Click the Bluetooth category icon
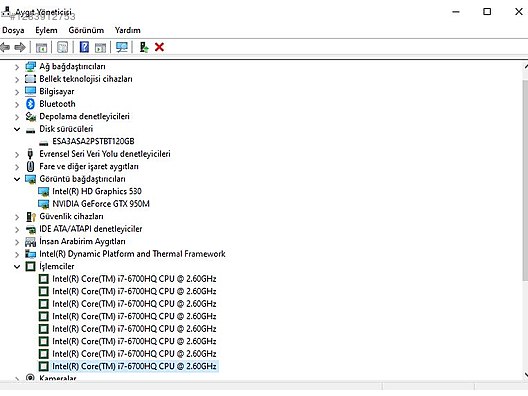528x396 pixels. point(30,104)
